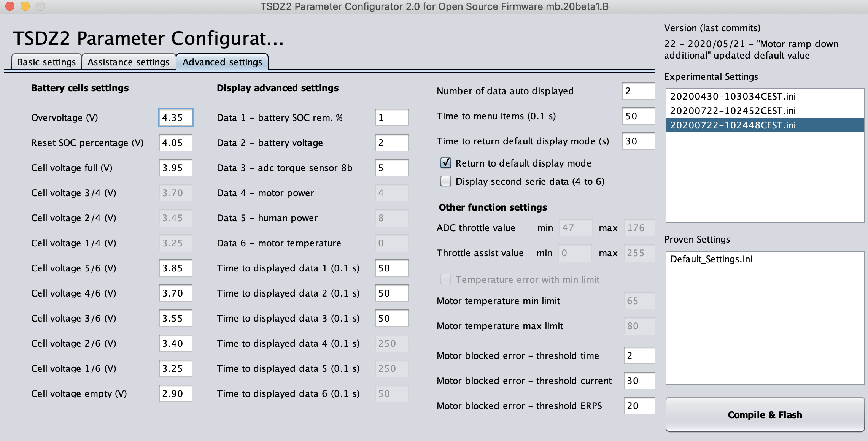Screen dimensions: 868x441
Task: Open the Assistance settings tab
Action: click(129, 62)
